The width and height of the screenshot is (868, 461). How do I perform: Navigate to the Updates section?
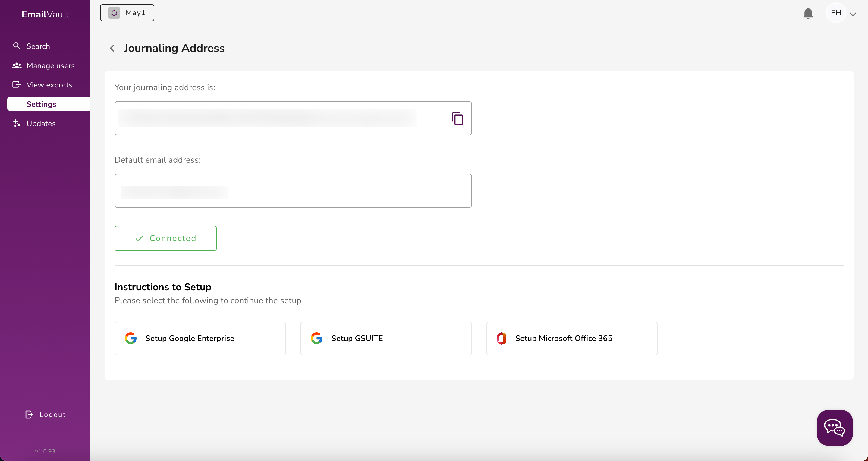(41, 123)
